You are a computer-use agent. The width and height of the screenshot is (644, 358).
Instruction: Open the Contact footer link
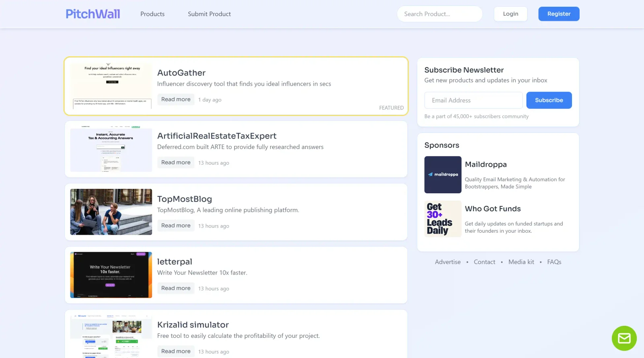point(484,262)
